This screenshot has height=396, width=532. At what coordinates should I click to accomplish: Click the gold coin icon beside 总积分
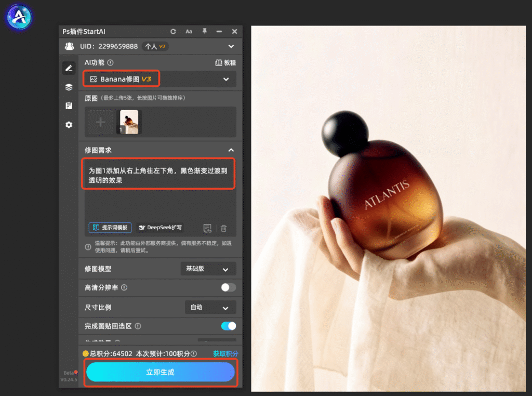(86, 353)
